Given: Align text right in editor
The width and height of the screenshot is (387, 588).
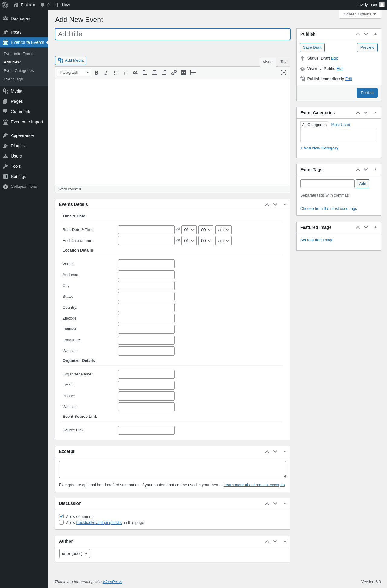Looking at the screenshot, I should pyautogui.click(x=164, y=73).
